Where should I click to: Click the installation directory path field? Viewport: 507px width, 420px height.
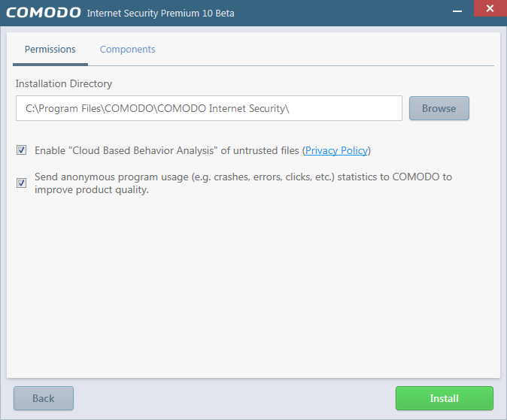209,108
